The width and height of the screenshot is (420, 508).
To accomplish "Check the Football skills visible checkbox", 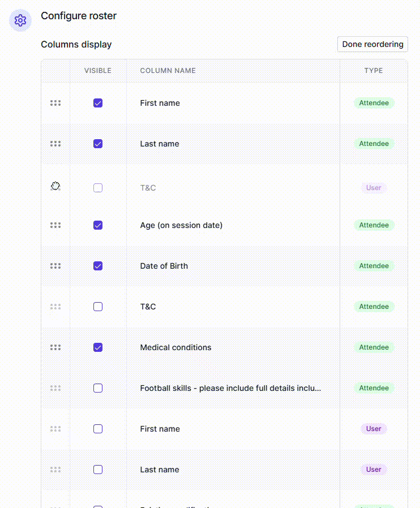I will [x=98, y=388].
